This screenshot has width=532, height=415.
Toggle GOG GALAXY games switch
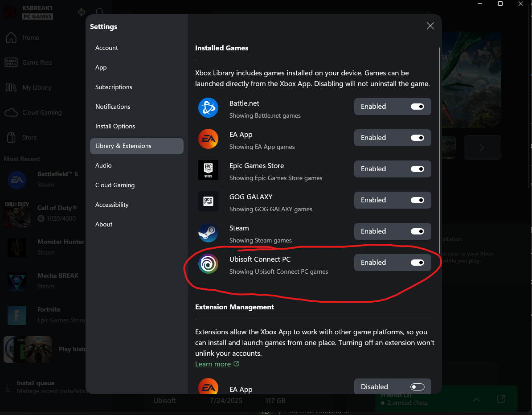[x=417, y=200]
